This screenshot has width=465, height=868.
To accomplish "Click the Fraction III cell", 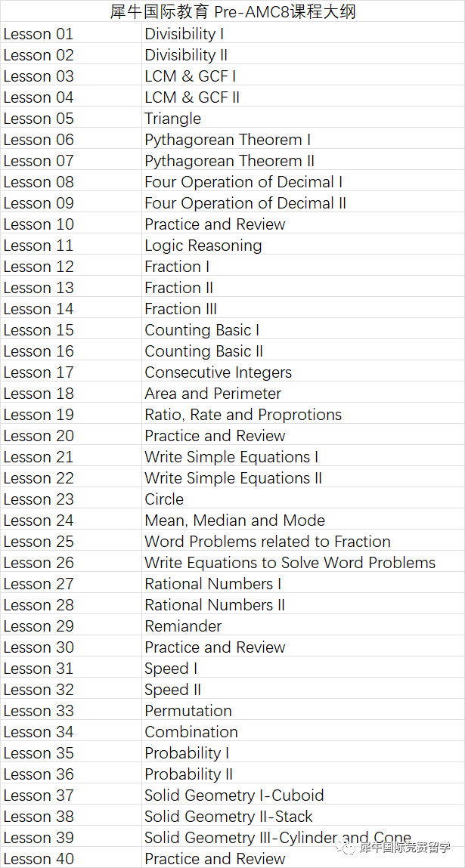I will coord(302,309).
